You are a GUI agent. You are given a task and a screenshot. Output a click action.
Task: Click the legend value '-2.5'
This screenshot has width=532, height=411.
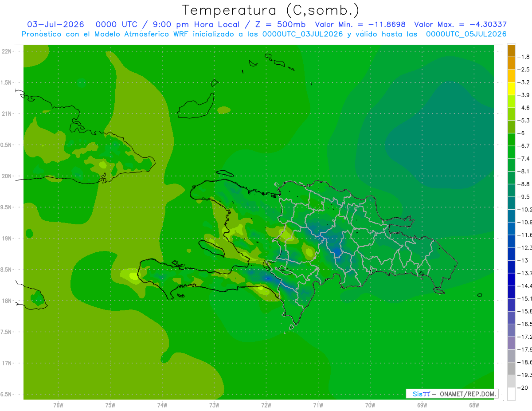[x=524, y=70]
